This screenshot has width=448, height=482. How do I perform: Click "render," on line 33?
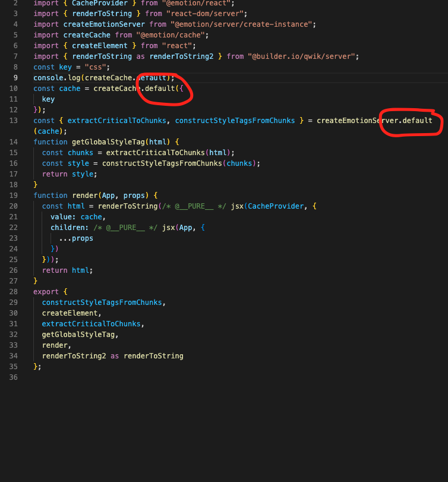point(56,345)
